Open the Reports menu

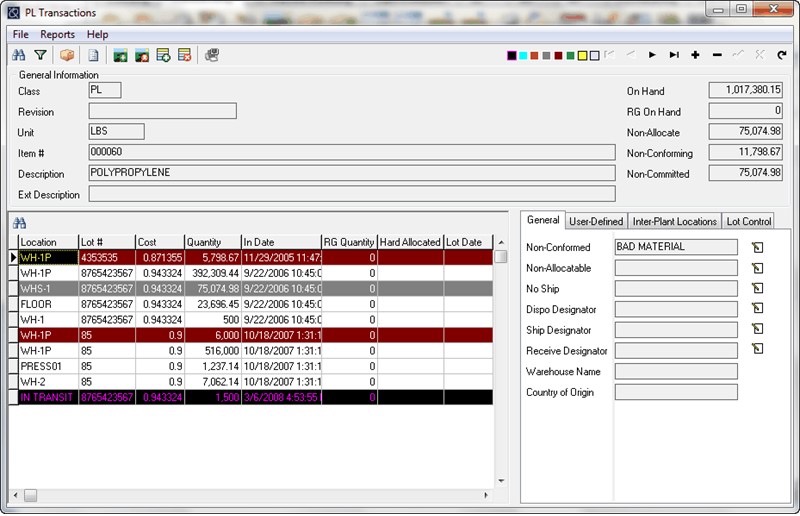coord(57,34)
